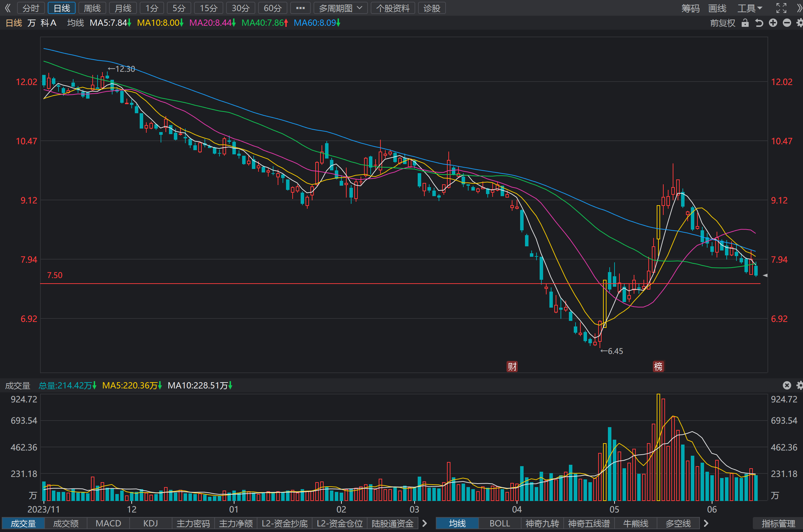Click the volume MA10:228.51万 label
The height and width of the screenshot is (532, 803).
click(200, 385)
